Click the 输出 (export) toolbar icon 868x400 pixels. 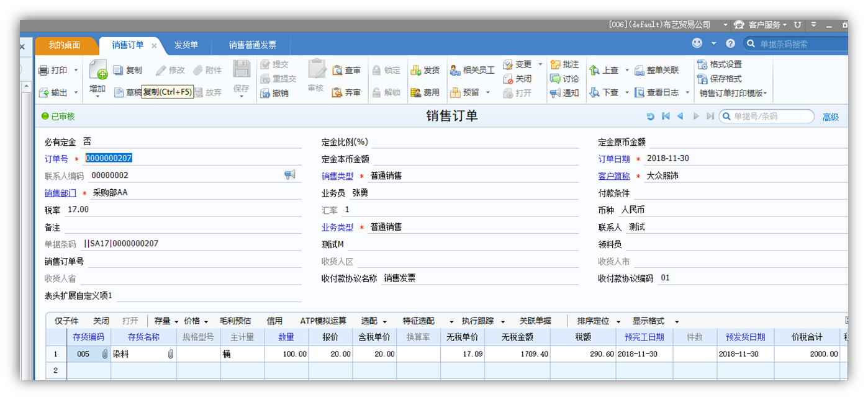click(43, 92)
